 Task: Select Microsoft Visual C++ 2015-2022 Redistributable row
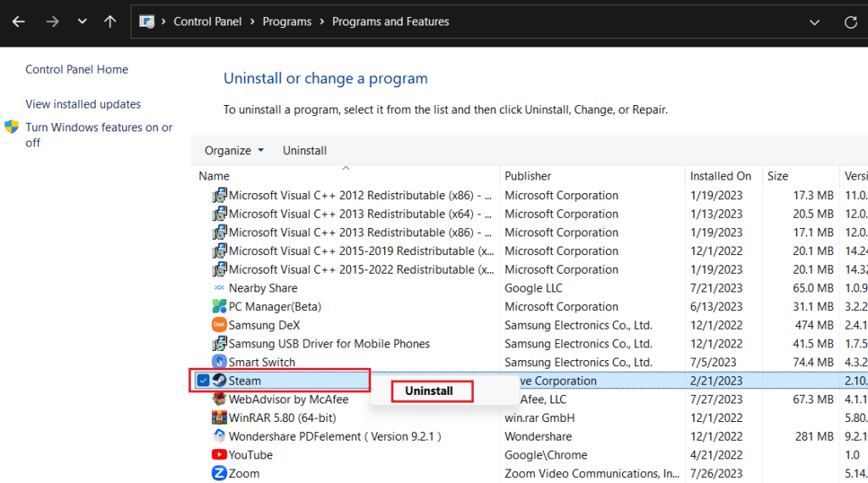click(361, 269)
